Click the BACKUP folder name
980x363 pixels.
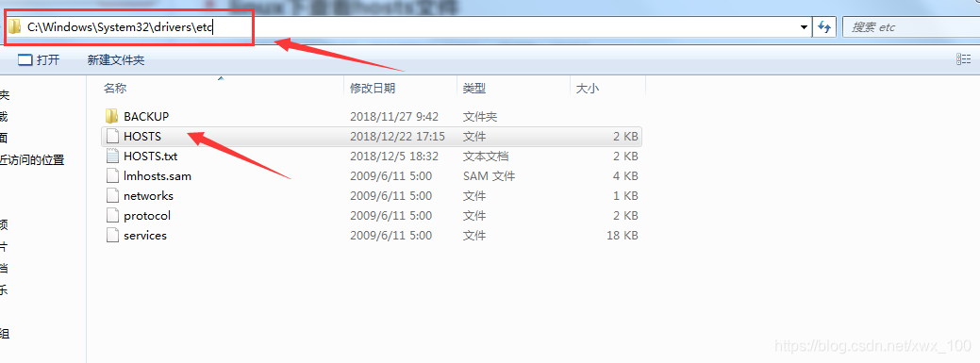coord(146,116)
